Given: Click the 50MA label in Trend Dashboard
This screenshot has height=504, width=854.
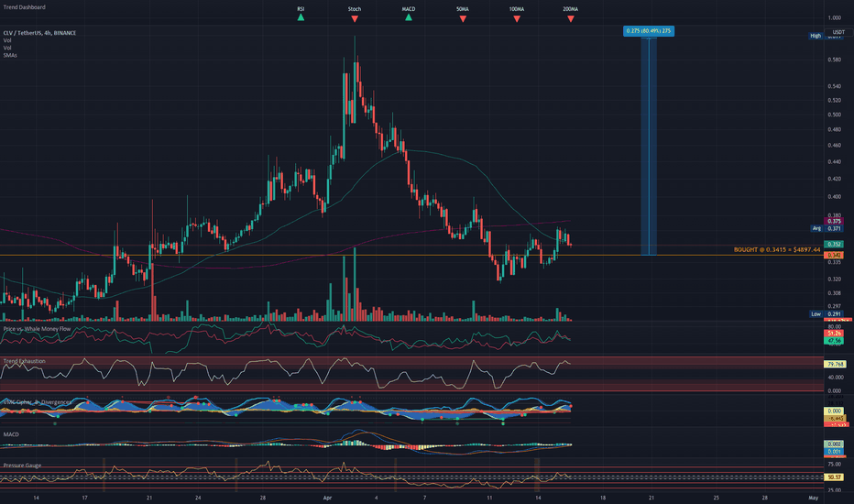Looking at the screenshot, I should [463, 9].
